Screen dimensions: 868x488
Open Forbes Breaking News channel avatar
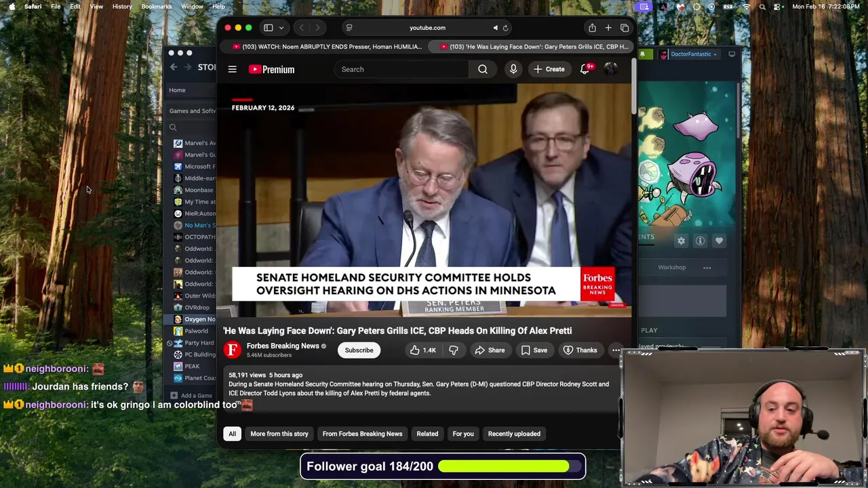[x=233, y=350]
